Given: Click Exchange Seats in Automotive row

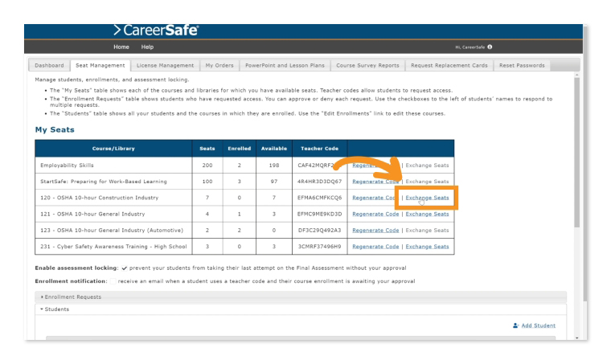Looking at the screenshot, I should (x=427, y=231).
